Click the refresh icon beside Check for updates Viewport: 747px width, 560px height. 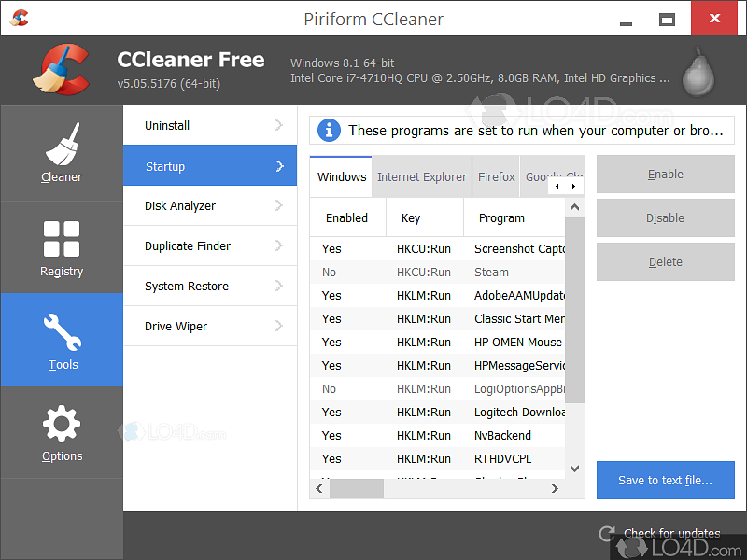(607, 534)
